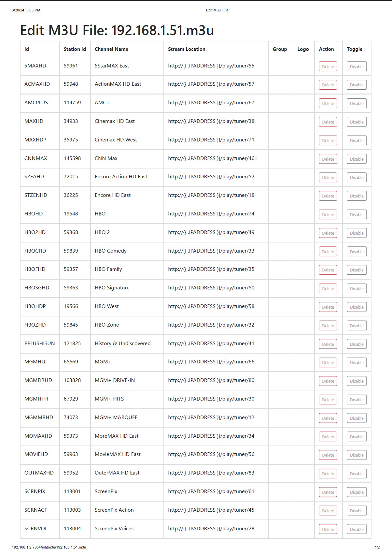This screenshot has height=556, width=392.
Task: Delete the CNN Max channel
Action: pos(328,159)
